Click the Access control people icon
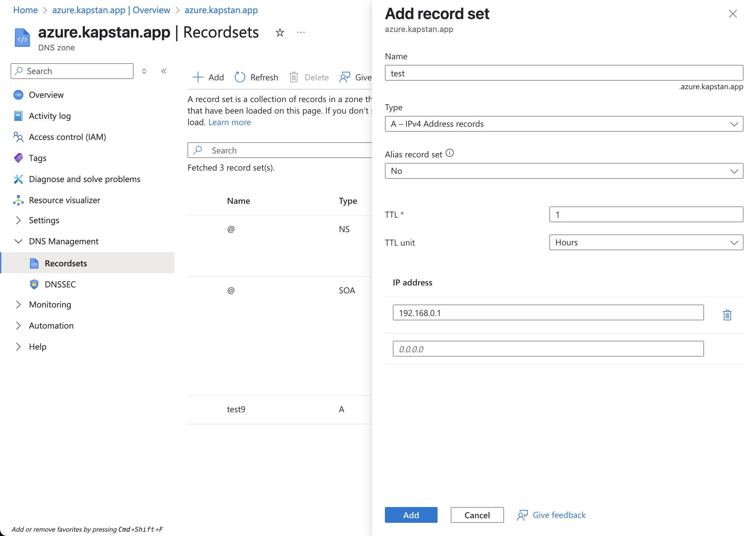The image size is (756, 536). [x=18, y=137]
